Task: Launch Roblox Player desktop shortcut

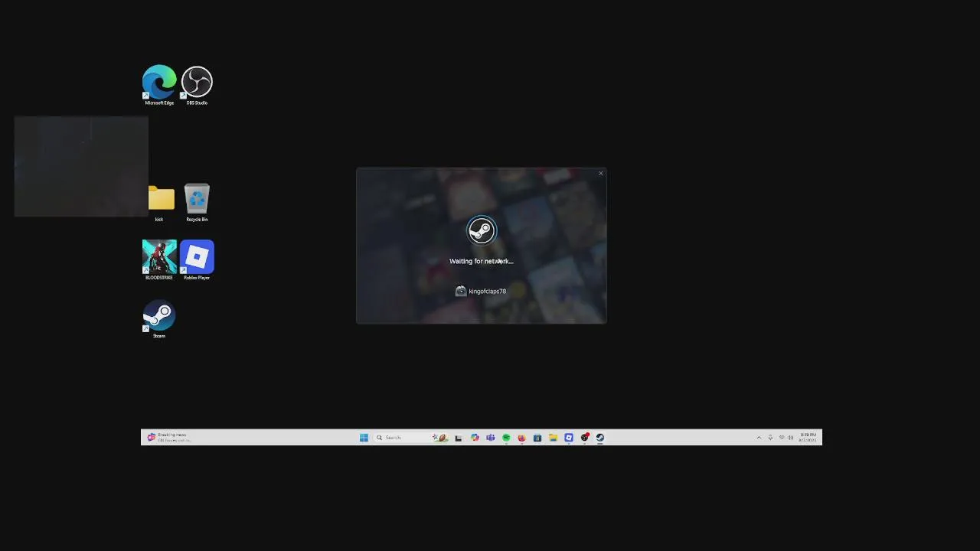Action: (x=197, y=260)
